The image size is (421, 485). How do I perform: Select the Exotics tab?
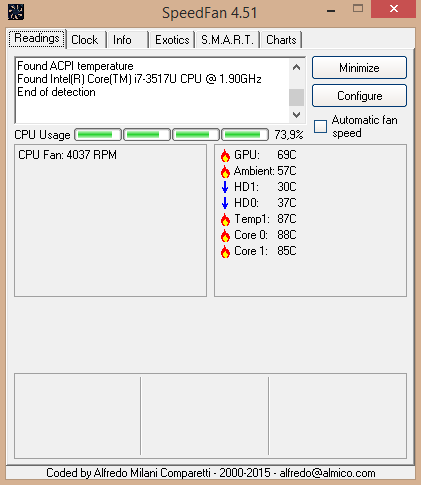172,40
